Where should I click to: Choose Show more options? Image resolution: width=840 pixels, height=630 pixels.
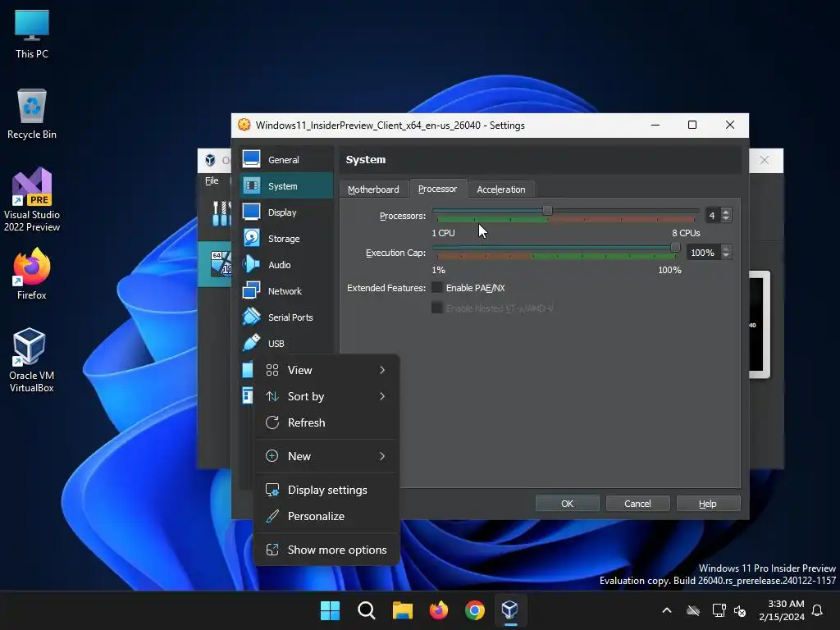pos(326,550)
